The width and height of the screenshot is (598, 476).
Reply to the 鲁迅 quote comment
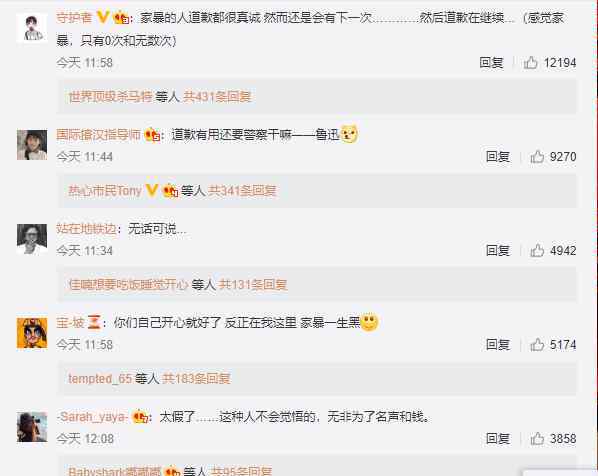498,156
